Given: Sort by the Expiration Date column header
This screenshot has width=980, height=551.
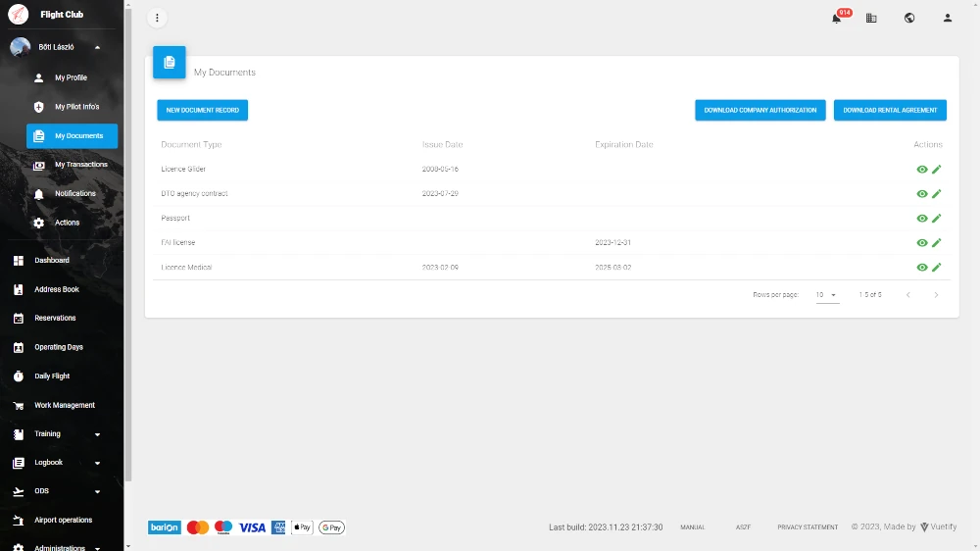Looking at the screenshot, I should pyautogui.click(x=623, y=144).
